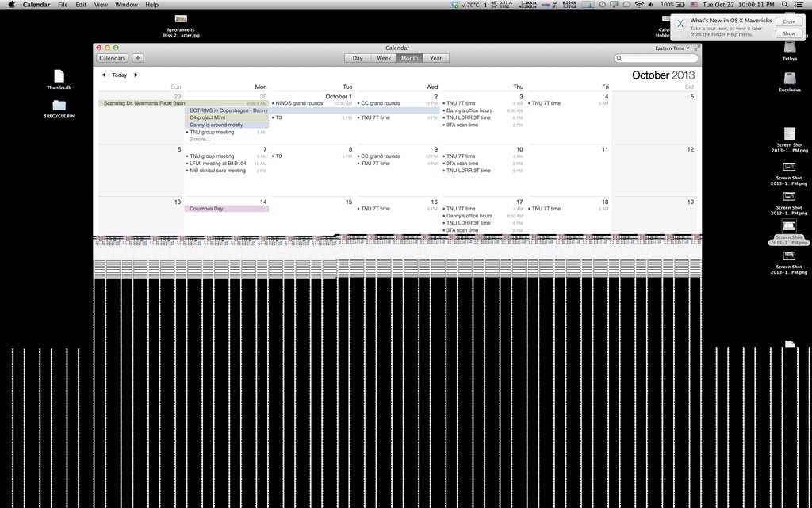Open the View menu
Image resolution: width=812 pixels, height=508 pixels.
pos(101,5)
